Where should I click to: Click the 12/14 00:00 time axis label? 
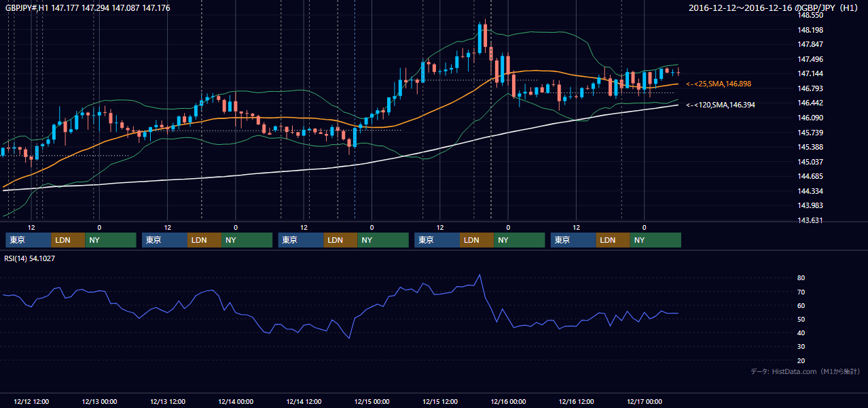tap(236, 401)
